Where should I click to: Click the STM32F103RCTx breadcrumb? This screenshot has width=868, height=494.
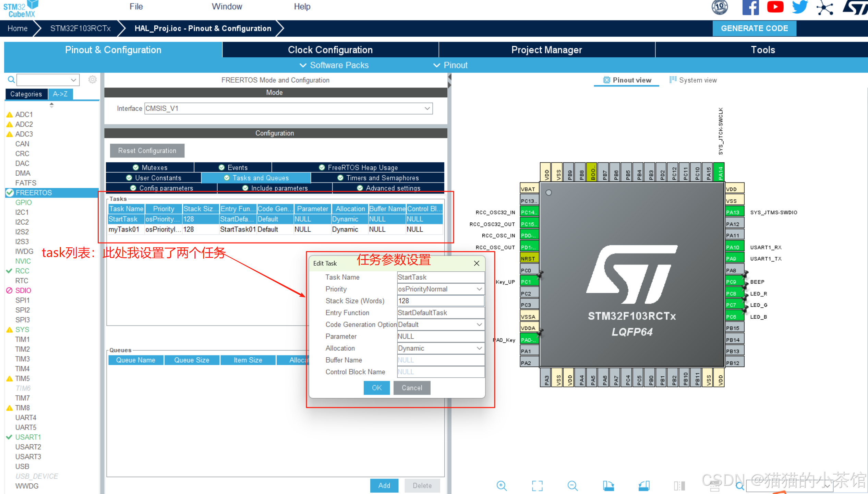click(80, 28)
